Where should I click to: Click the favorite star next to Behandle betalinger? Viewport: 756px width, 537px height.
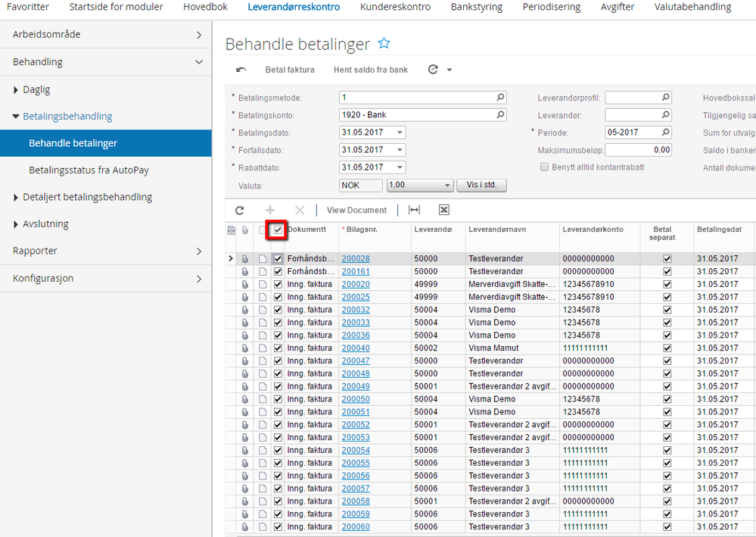coord(384,43)
